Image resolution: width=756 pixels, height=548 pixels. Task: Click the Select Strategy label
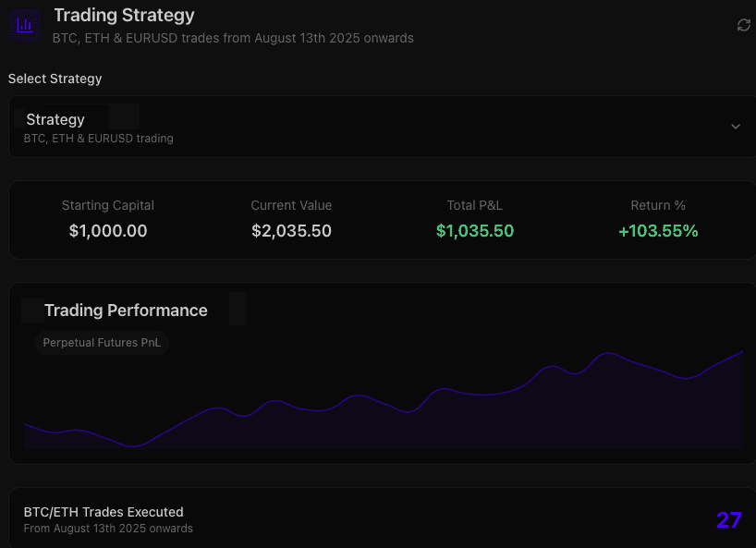[55, 79]
